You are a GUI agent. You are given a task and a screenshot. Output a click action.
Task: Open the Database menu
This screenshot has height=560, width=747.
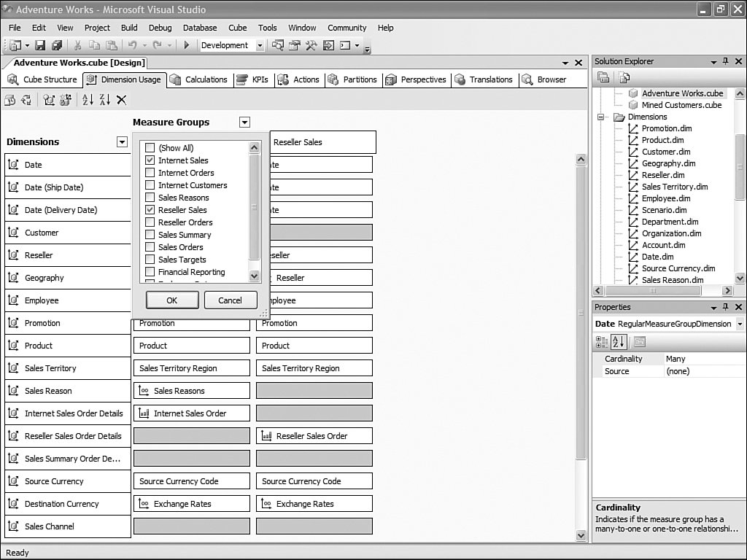200,28
